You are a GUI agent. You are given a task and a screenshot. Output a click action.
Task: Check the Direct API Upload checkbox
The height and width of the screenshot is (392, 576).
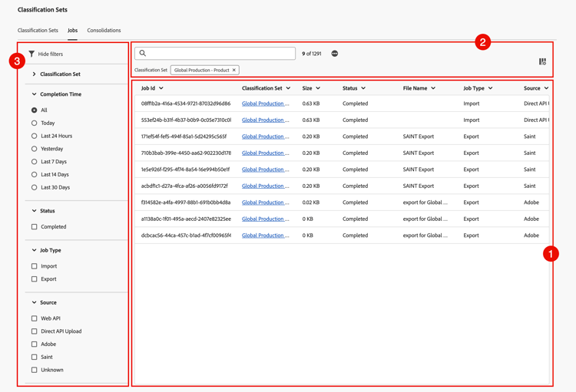(34, 331)
